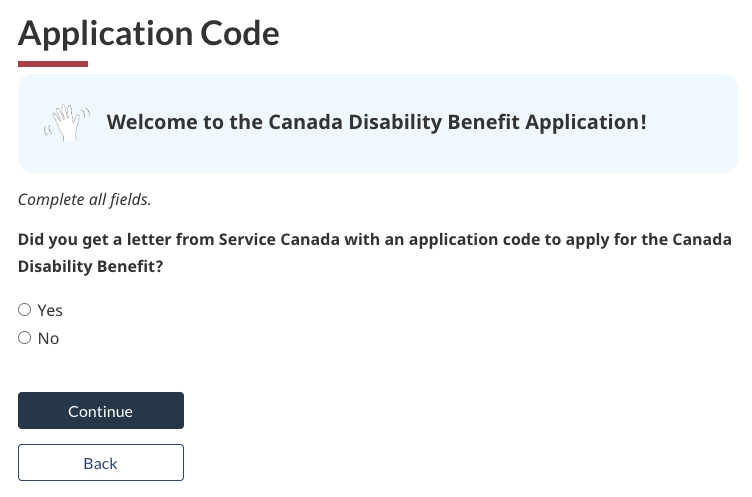This screenshot has height=497, width=752.
Task: Click the word "Code" in heading
Action: click(240, 34)
